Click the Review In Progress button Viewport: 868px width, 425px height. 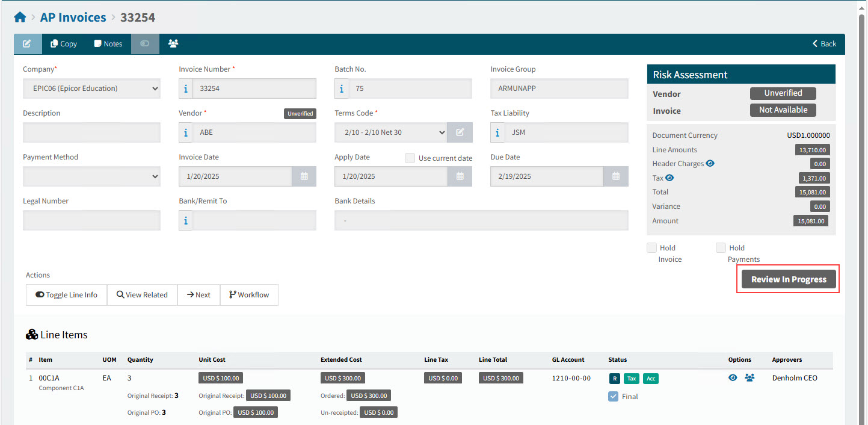[x=788, y=279]
